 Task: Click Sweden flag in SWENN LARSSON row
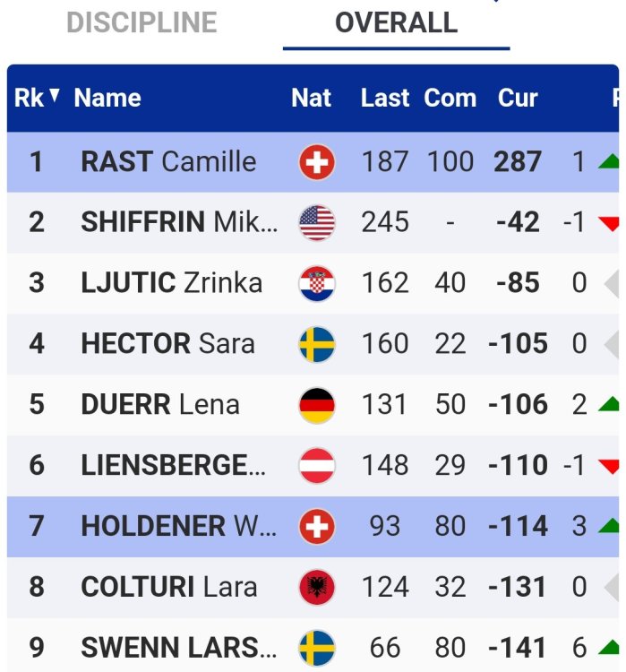(316, 648)
